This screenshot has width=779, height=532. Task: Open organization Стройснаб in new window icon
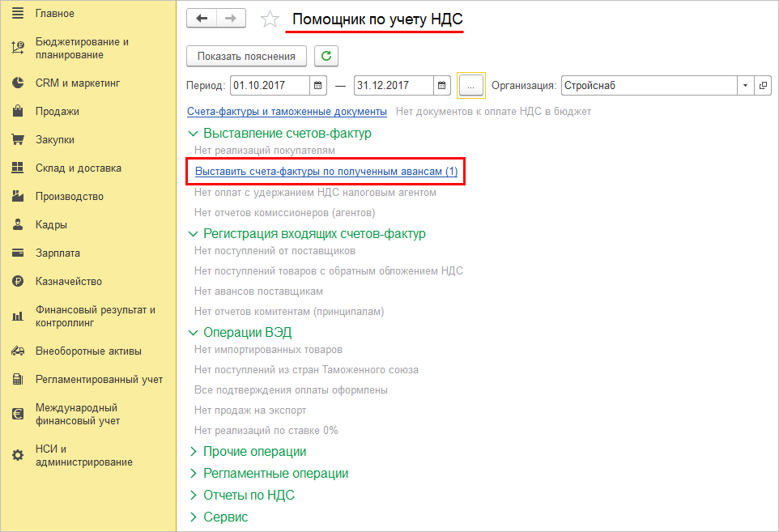(763, 85)
